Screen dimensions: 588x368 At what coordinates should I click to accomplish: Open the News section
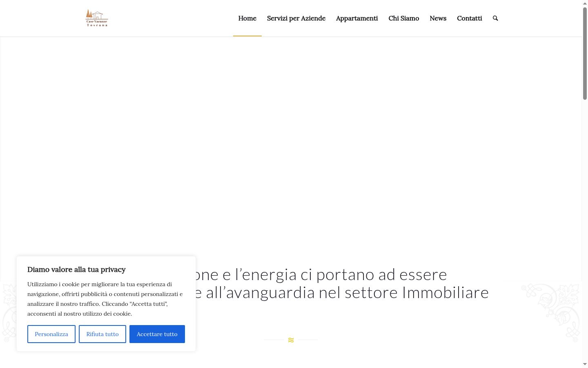[x=438, y=18]
